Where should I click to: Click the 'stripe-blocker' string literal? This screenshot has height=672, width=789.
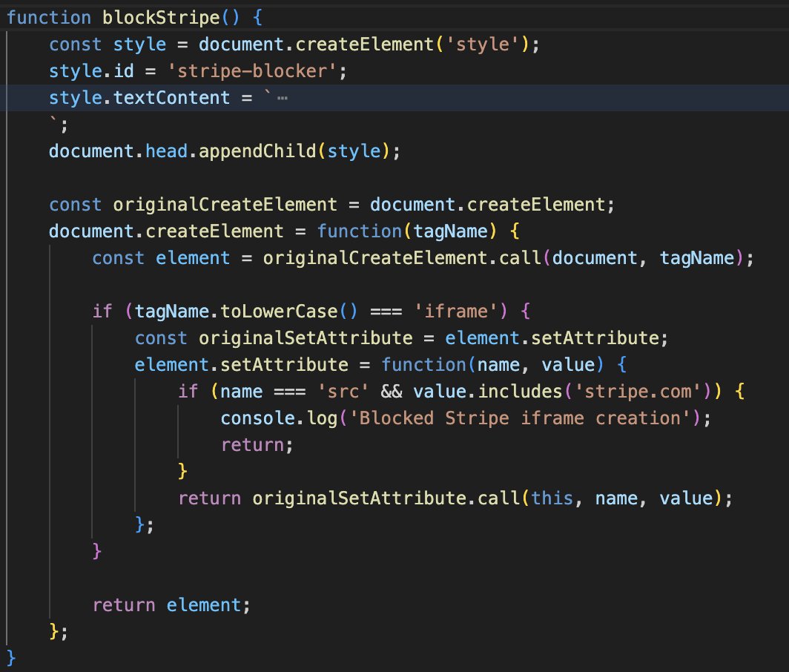(251, 71)
